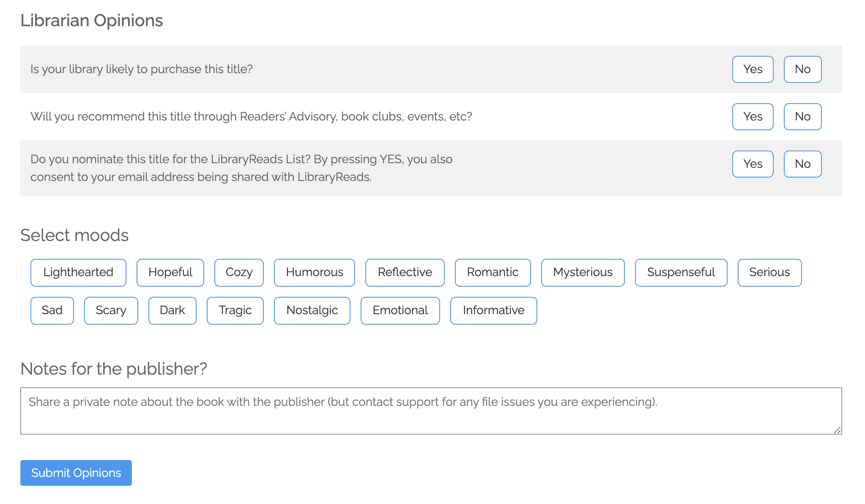Select the Humorous mood
865x504 pixels.
point(315,273)
